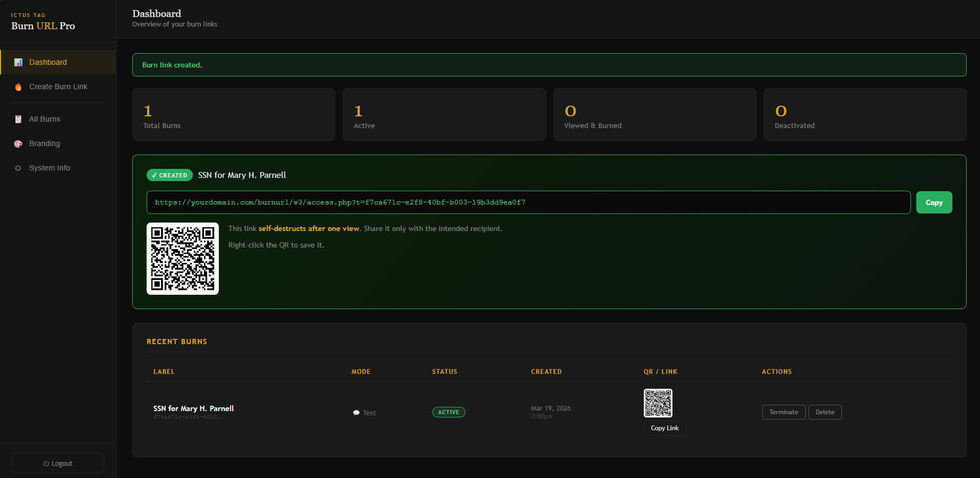
Task: Go to the Branding section
Action: (x=45, y=143)
